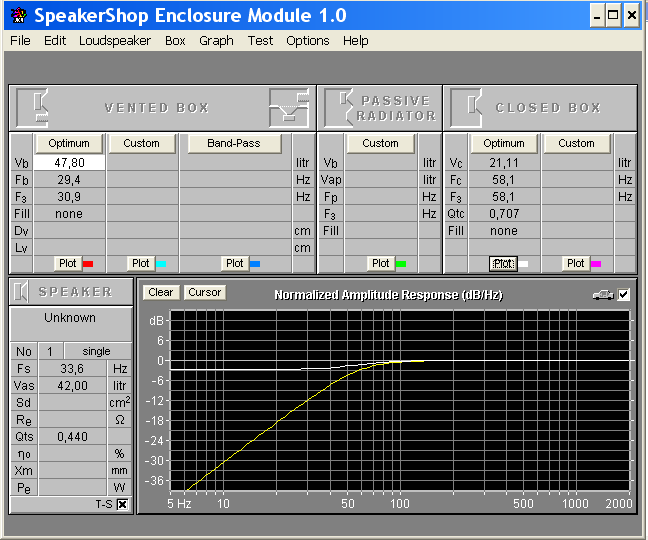Click the closed box enclosure icon
The width and height of the screenshot is (648, 540).
tap(466, 108)
